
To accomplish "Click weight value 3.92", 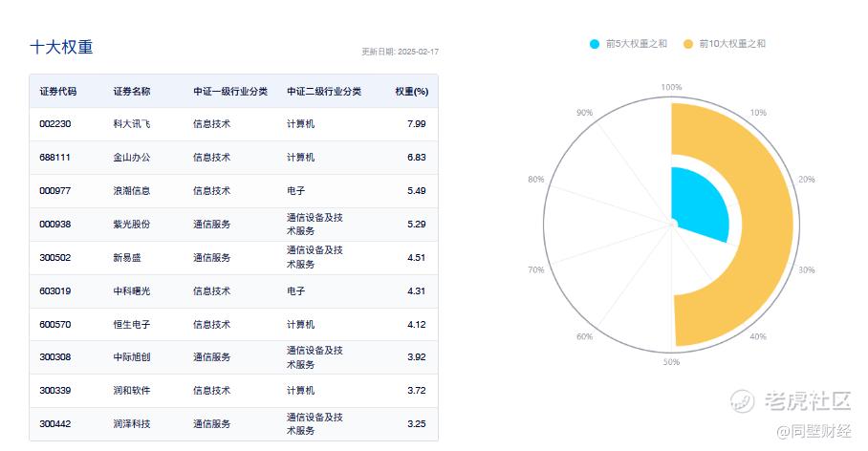I will 416,357.
